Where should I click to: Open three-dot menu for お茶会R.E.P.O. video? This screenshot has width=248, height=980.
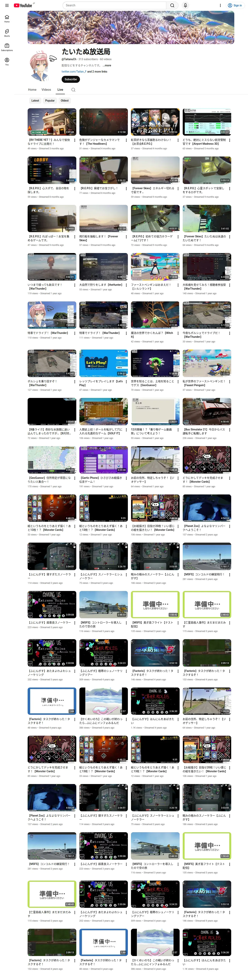point(178,140)
